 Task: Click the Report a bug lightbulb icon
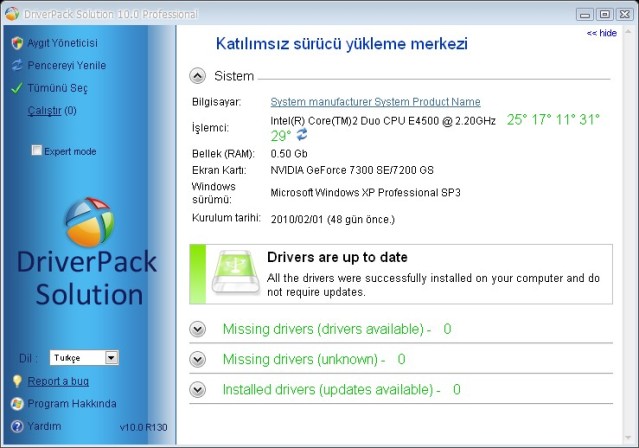pos(17,381)
